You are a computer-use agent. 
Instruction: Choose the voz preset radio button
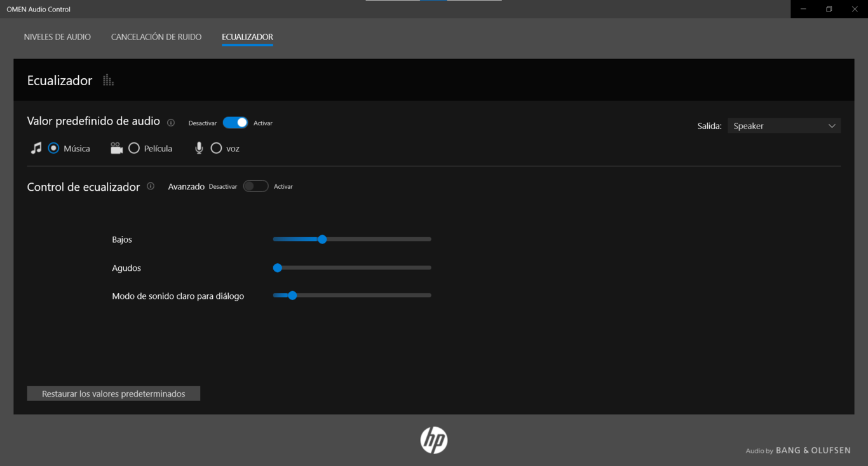(x=216, y=148)
